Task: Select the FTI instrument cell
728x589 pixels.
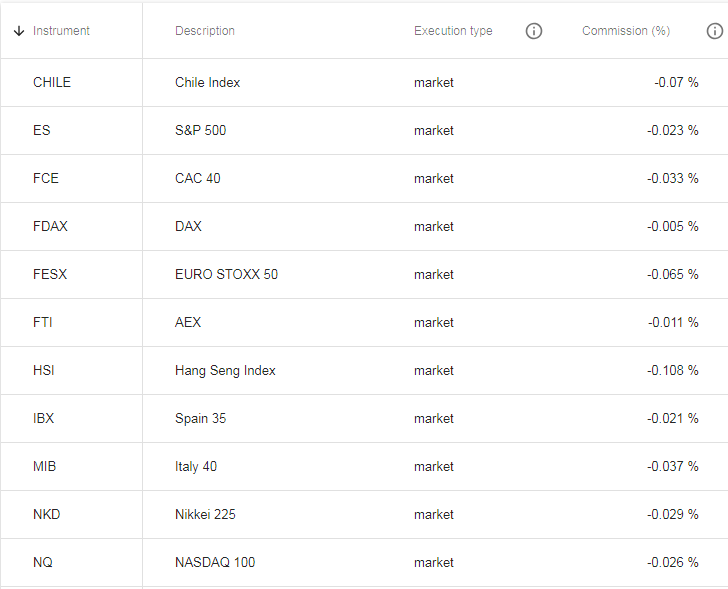Action: tap(72, 322)
